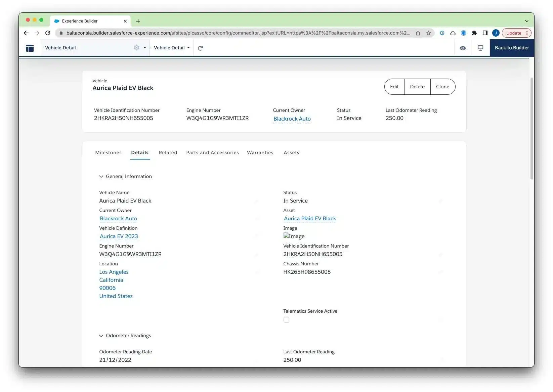Switch to the Milestones tab

click(x=108, y=153)
